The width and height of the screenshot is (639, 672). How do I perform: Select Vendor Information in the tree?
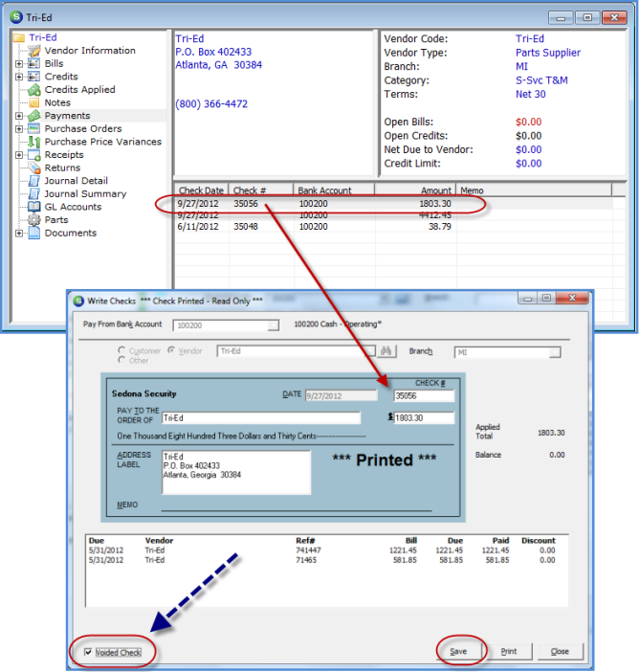(x=90, y=51)
